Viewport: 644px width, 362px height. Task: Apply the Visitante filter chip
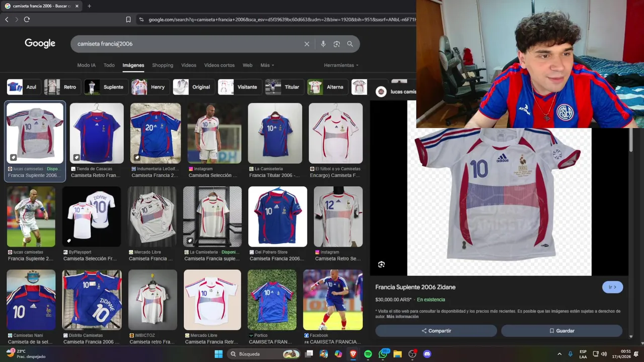239,87
